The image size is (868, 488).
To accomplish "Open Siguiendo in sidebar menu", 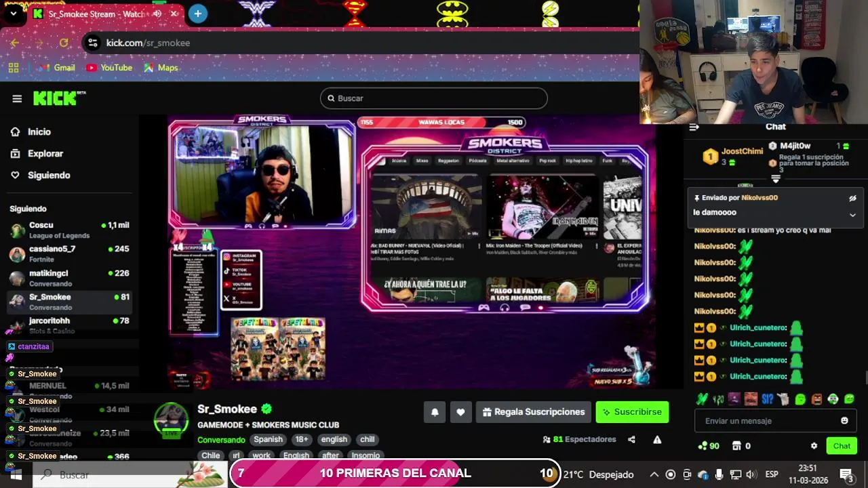I will pyautogui.click(x=41, y=175).
